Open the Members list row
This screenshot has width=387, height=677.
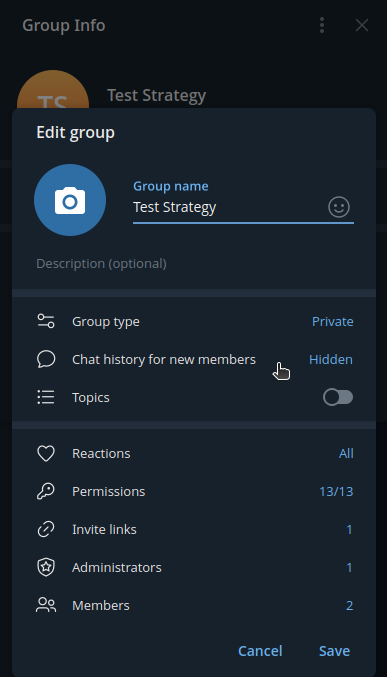[x=194, y=605]
